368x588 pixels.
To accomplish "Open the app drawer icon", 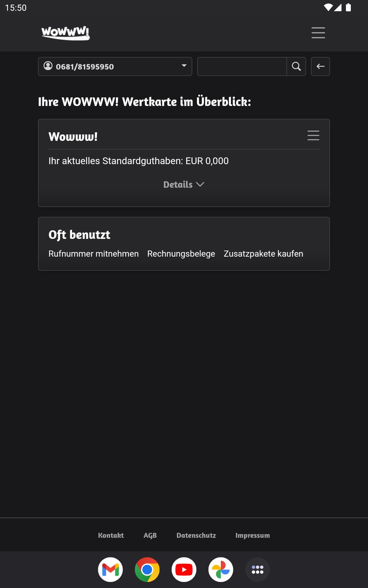I will coord(258,570).
